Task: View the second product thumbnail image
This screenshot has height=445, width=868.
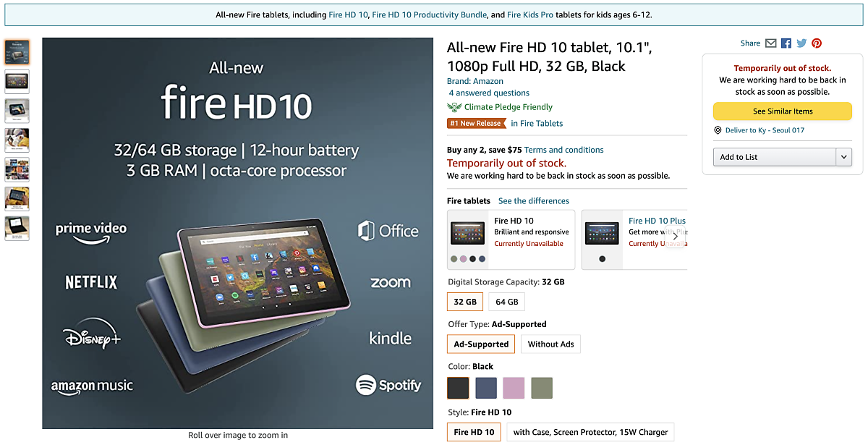Action: [x=17, y=81]
